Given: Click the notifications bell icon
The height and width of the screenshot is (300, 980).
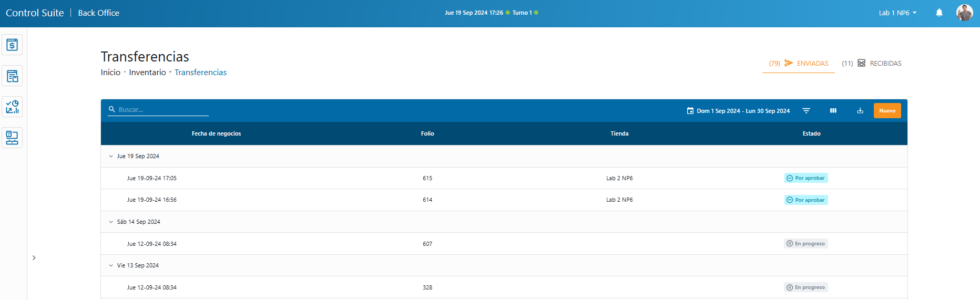Looking at the screenshot, I should (939, 13).
